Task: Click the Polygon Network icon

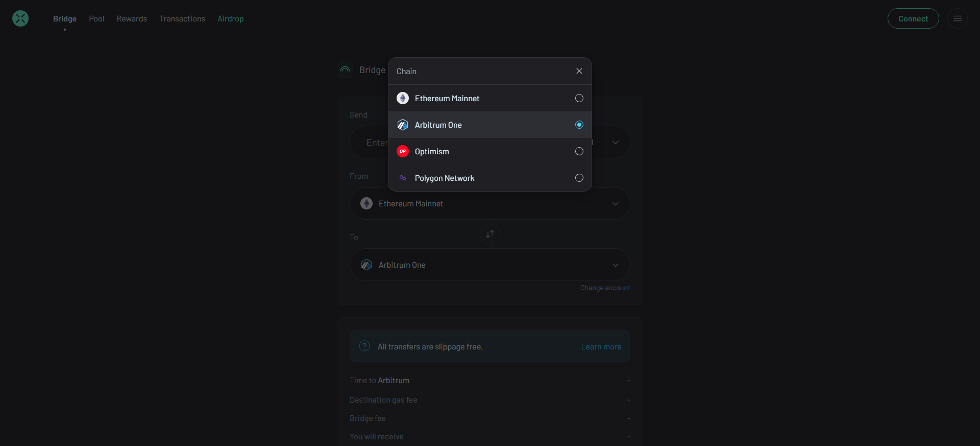Action: click(403, 178)
